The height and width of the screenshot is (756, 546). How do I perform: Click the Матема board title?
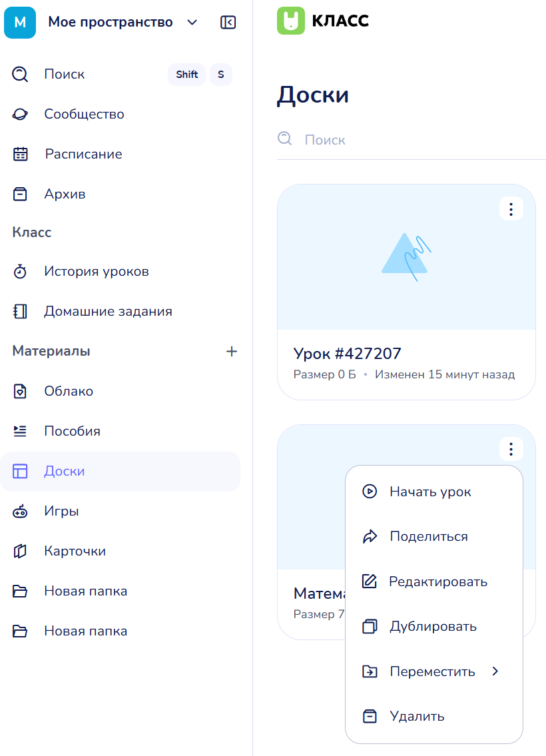point(319,593)
